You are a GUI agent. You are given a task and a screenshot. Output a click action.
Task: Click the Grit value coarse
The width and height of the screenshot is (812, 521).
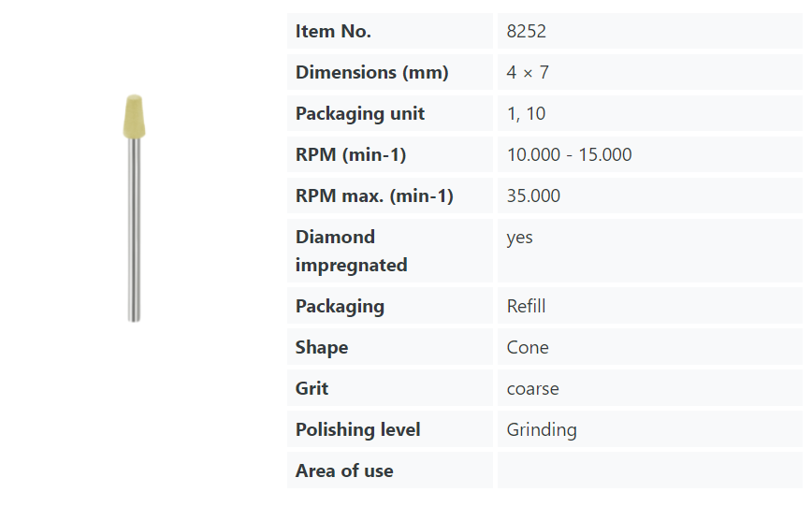[x=533, y=388]
